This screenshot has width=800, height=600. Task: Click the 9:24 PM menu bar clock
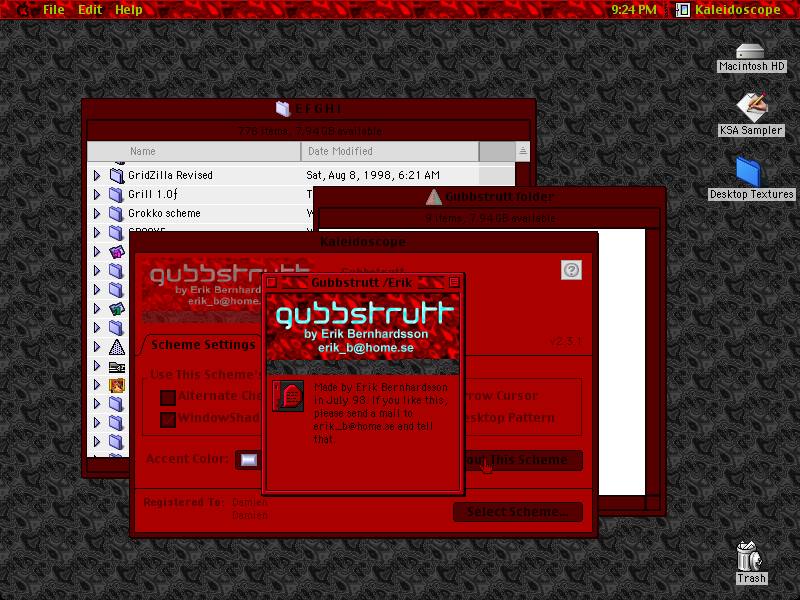[x=634, y=9]
